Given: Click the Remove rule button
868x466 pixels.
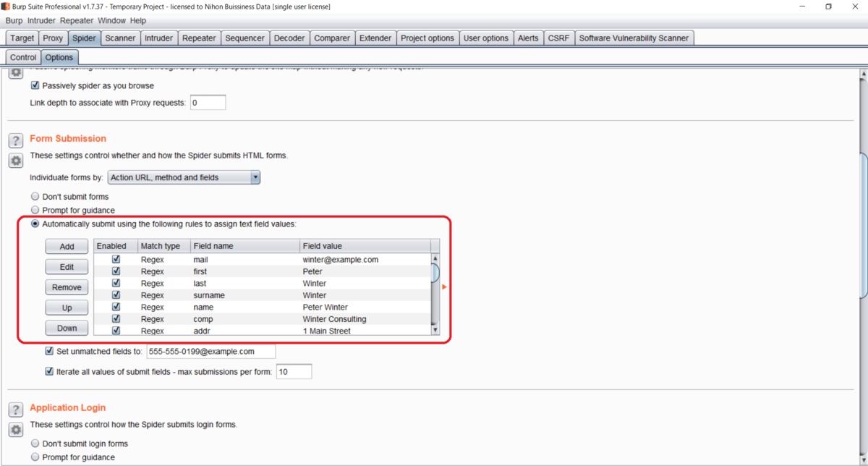Looking at the screenshot, I should 67,287.
